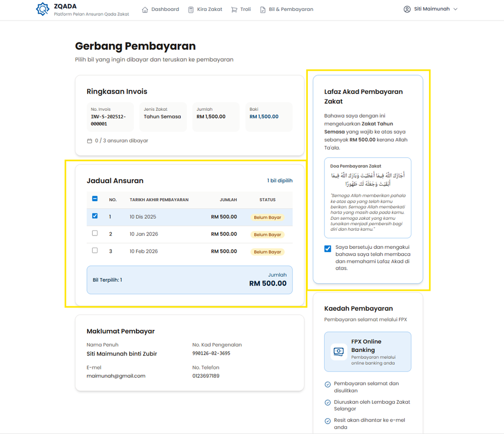504x434 pixels.
Task: Click the Jadual Ansuran heading
Action: coord(115,181)
